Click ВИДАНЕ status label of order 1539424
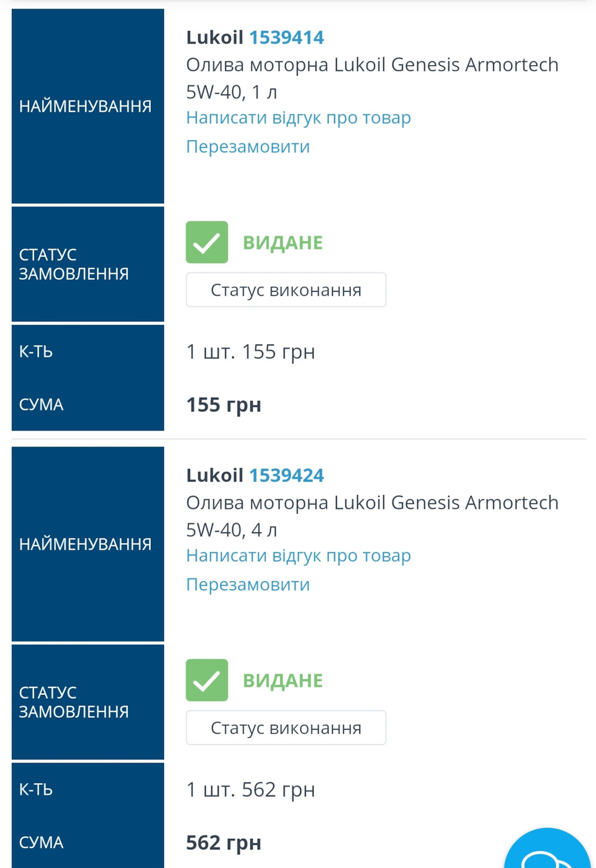 pyautogui.click(x=282, y=681)
